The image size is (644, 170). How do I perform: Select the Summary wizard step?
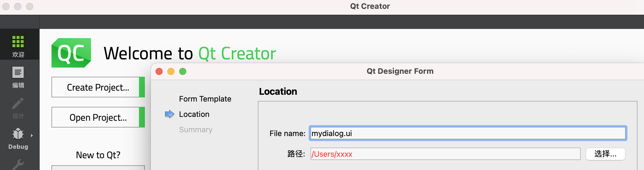[196, 130]
